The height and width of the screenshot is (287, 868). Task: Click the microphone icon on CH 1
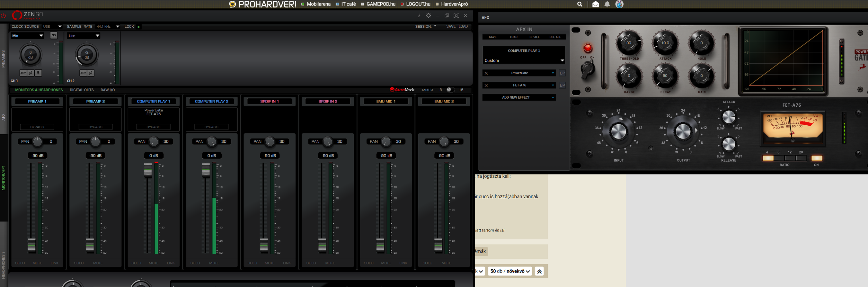tap(38, 73)
